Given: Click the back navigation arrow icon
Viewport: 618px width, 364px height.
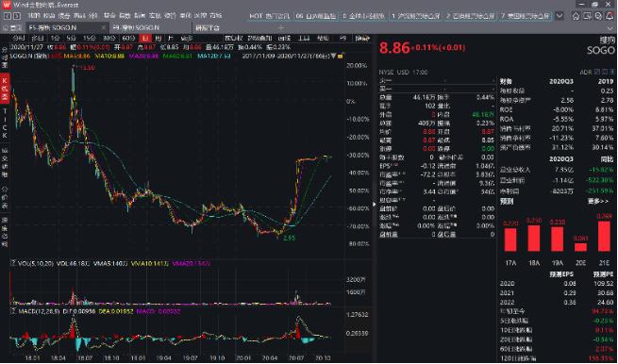Looking at the screenshot, I should point(8,16).
